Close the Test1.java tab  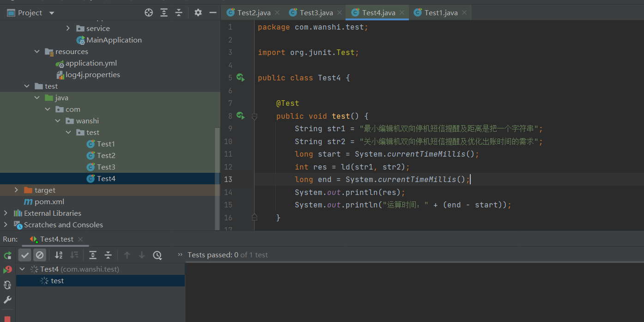(464, 12)
